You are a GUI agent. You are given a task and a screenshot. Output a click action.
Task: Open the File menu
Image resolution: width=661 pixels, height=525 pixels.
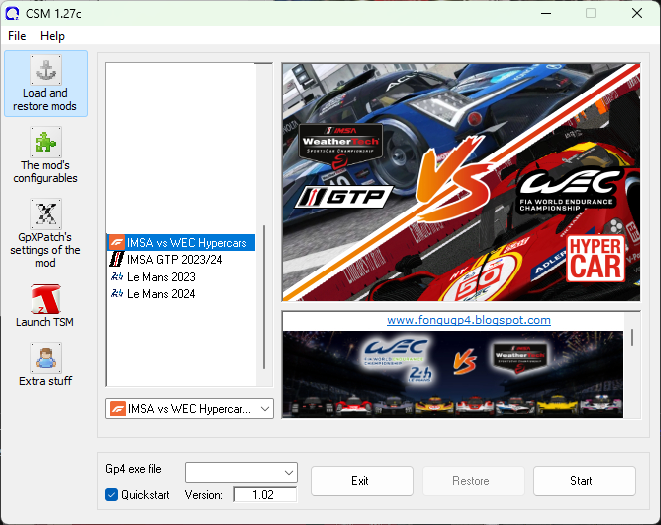[x=17, y=36]
